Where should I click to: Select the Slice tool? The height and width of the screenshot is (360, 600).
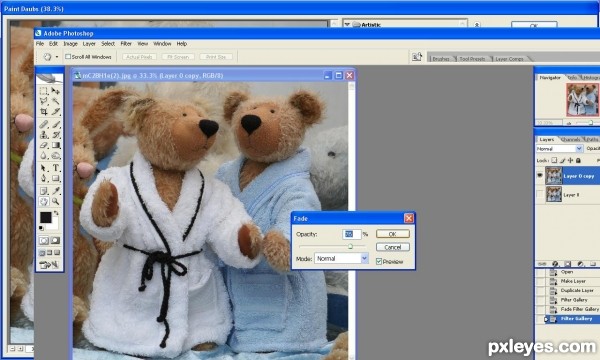tap(56, 111)
